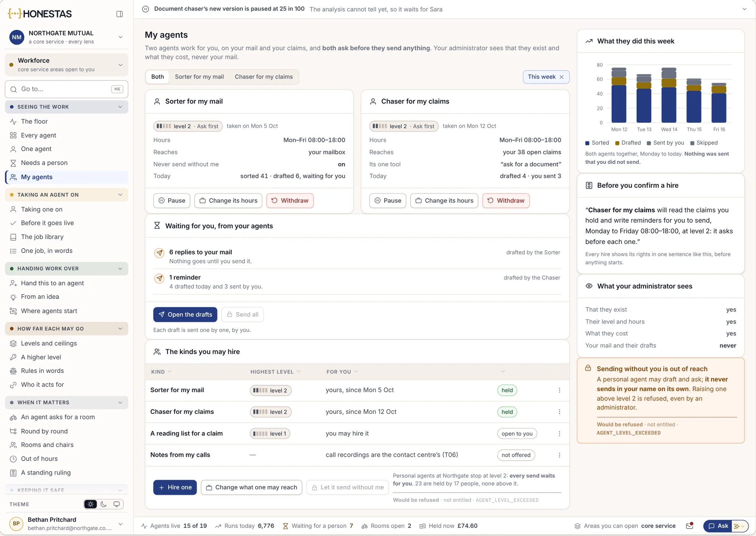Open Bethan Pritchard account menu

point(67,524)
